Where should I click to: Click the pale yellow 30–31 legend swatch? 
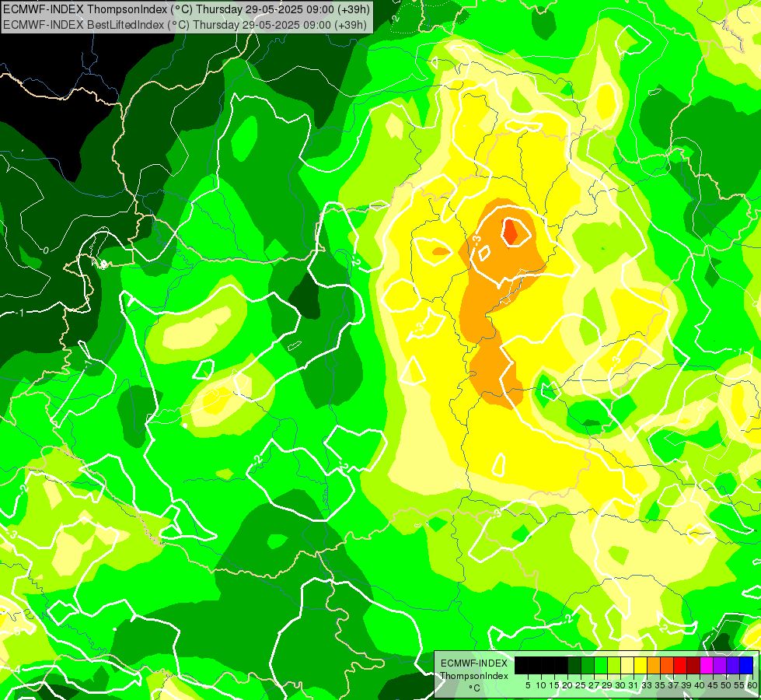point(627,665)
